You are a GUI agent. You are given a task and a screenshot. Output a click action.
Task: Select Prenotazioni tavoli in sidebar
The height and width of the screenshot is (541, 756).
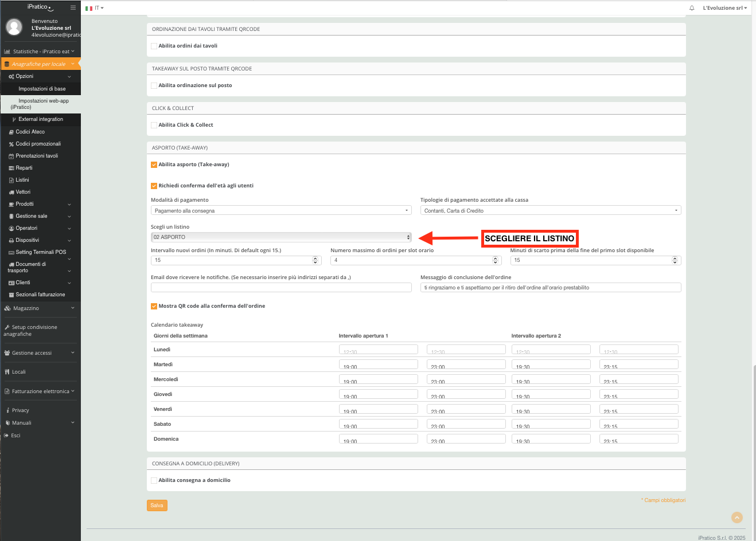point(37,156)
